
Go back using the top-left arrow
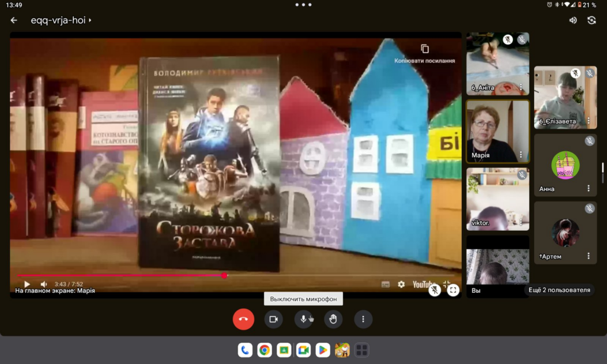[14, 20]
